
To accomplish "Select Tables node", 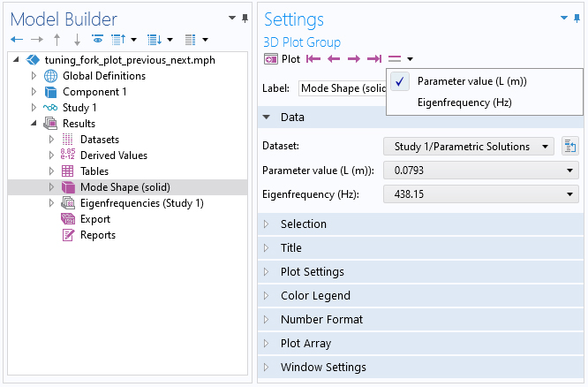I will (x=94, y=171).
